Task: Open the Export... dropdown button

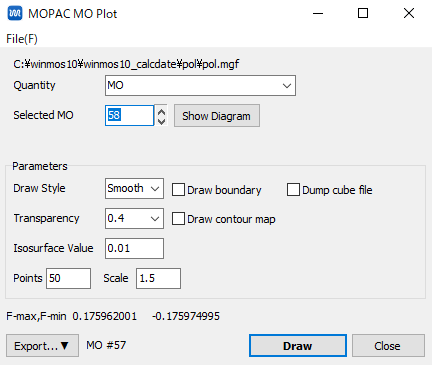Action: [x=42, y=346]
